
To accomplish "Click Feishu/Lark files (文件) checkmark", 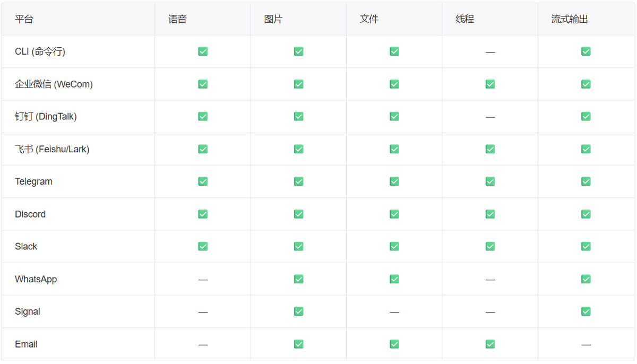I will pyautogui.click(x=394, y=149).
